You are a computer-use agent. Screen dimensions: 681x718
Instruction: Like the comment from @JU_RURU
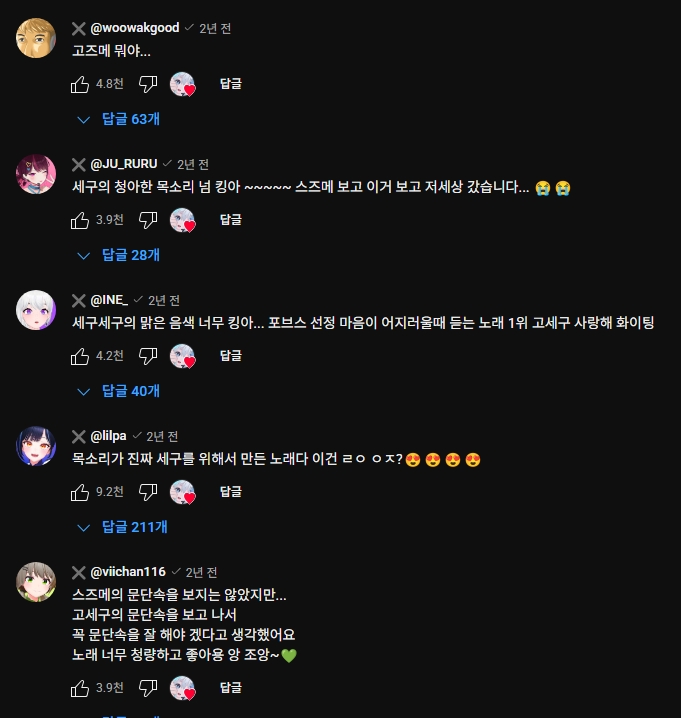tap(80, 220)
